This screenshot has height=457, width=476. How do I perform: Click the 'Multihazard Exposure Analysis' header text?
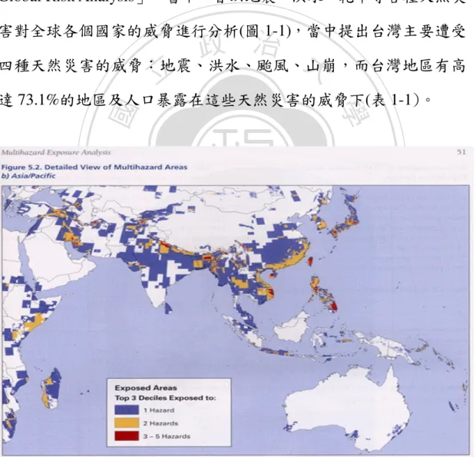coord(56,152)
